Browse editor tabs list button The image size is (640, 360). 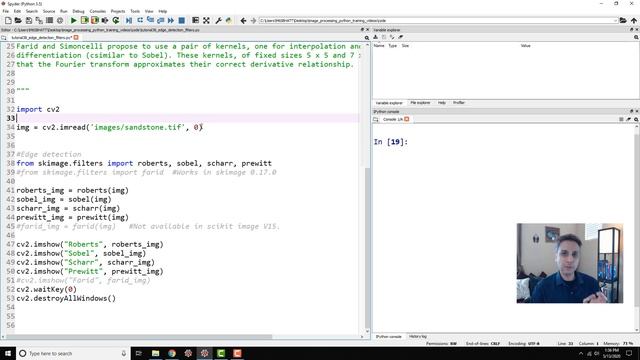coord(4,38)
